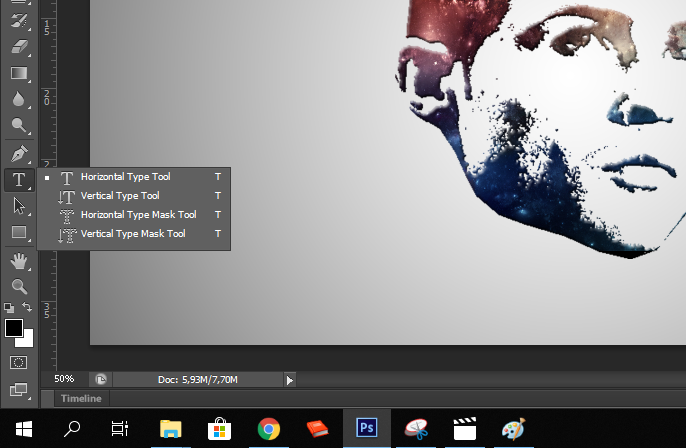Select the Rectangle shape tool

point(19,232)
